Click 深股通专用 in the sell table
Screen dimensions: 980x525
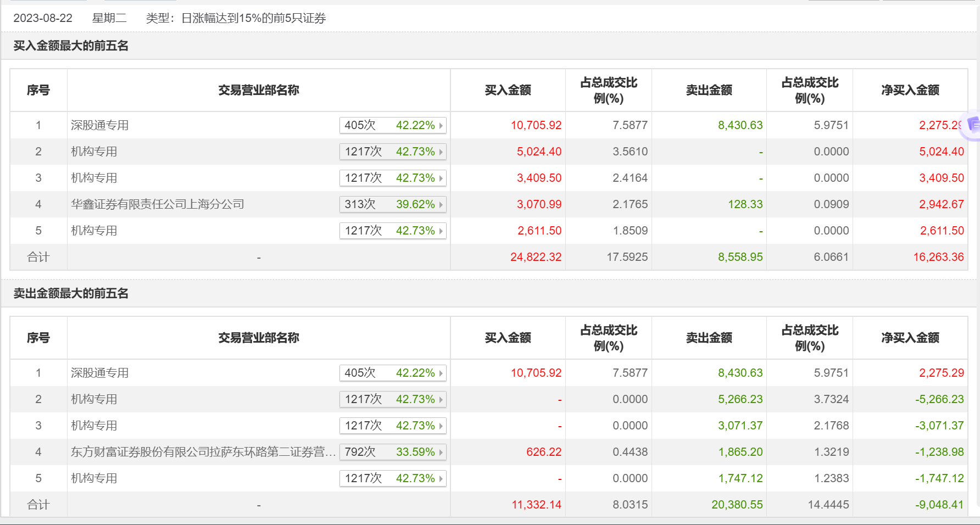100,373
